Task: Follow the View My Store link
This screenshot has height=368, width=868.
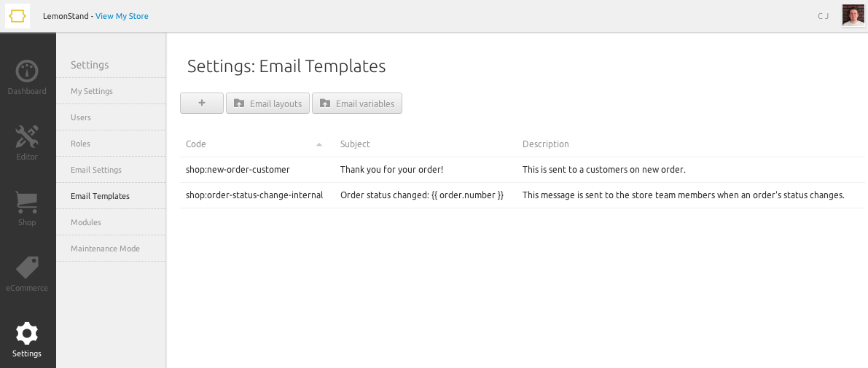Action: 122,16
